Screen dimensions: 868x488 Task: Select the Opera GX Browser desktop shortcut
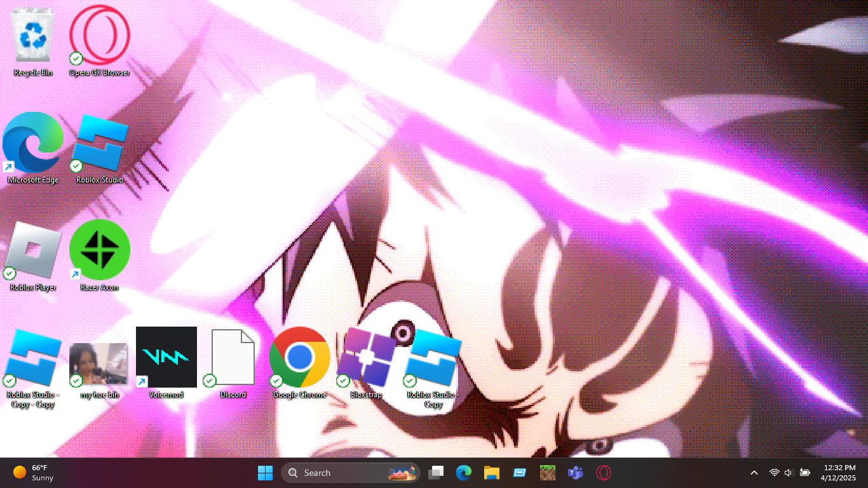coord(100,41)
